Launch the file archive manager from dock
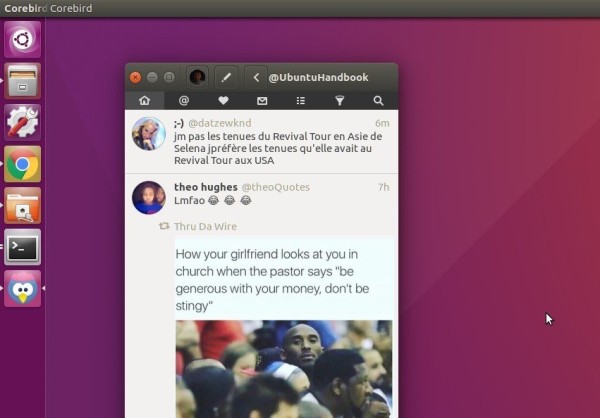 tap(23, 81)
